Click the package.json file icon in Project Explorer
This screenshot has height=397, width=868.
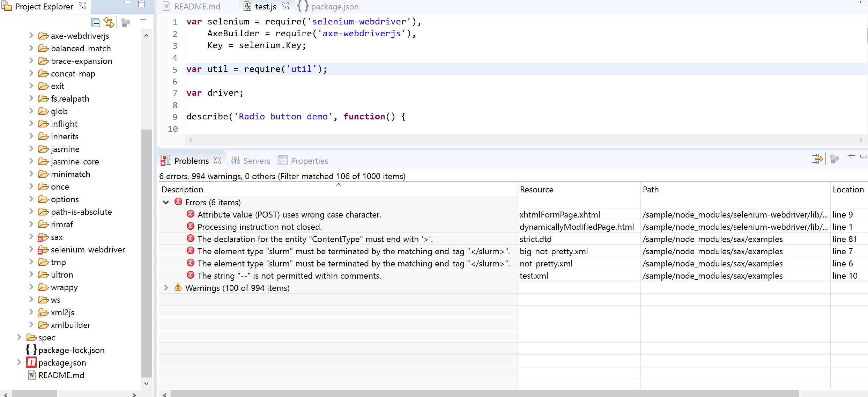click(x=31, y=362)
